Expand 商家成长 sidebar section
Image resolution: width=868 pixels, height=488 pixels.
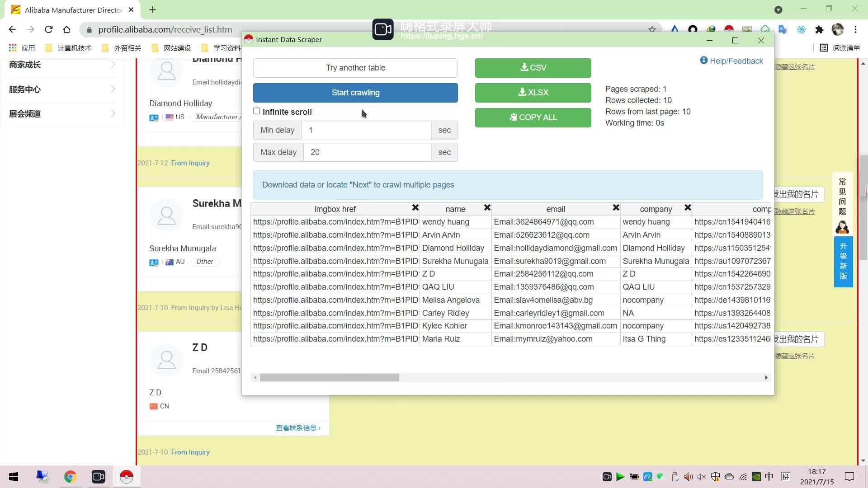pyautogui.click(x=62, y=65)
